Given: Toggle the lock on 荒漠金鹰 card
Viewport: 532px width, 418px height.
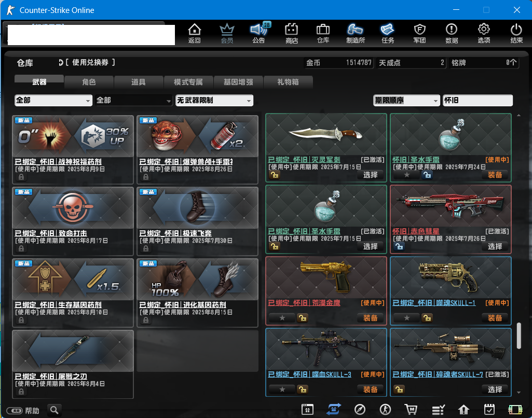Looking at the screenshot, I should point(302,318).
